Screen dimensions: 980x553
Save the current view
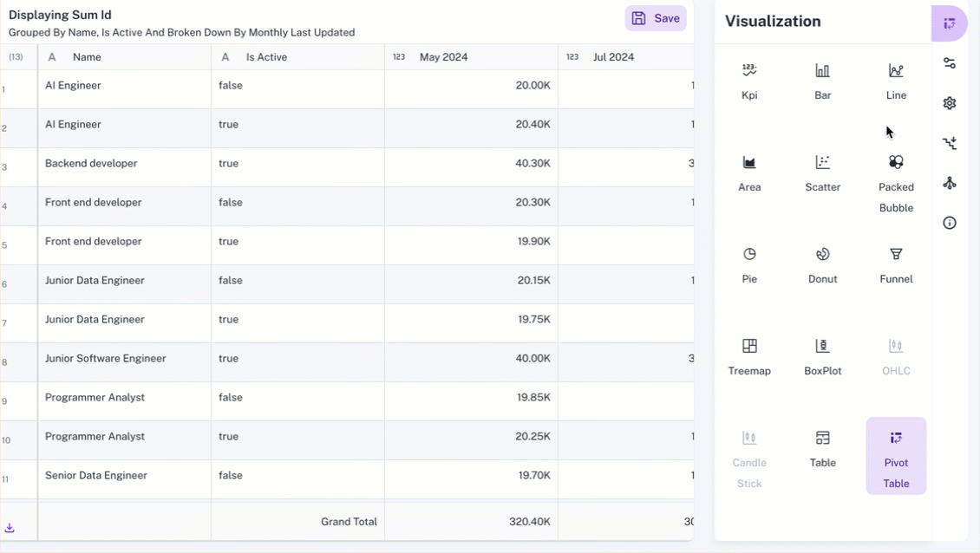pos(656,18)
